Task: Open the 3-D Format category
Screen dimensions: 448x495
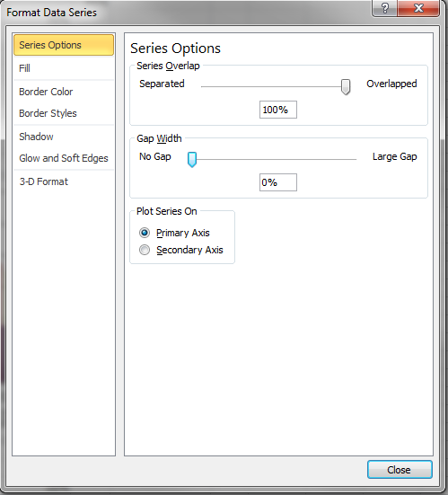Action: [64, 181]
